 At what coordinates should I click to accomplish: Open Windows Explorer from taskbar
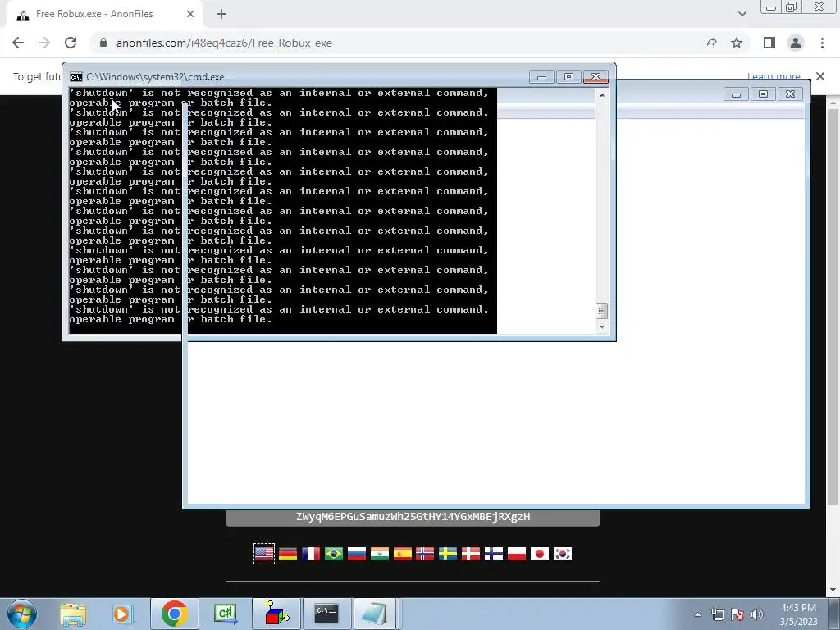[73, 614]
